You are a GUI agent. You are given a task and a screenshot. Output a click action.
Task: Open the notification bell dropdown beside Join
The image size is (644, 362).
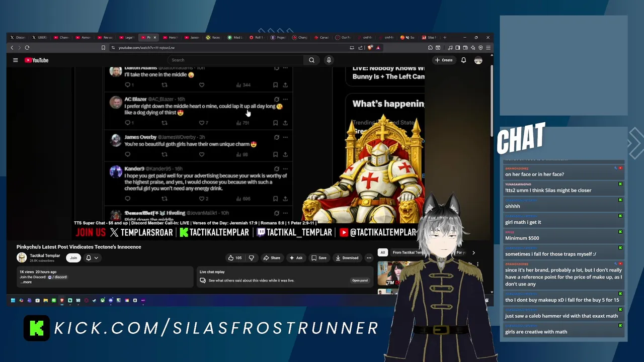[92, 258]
